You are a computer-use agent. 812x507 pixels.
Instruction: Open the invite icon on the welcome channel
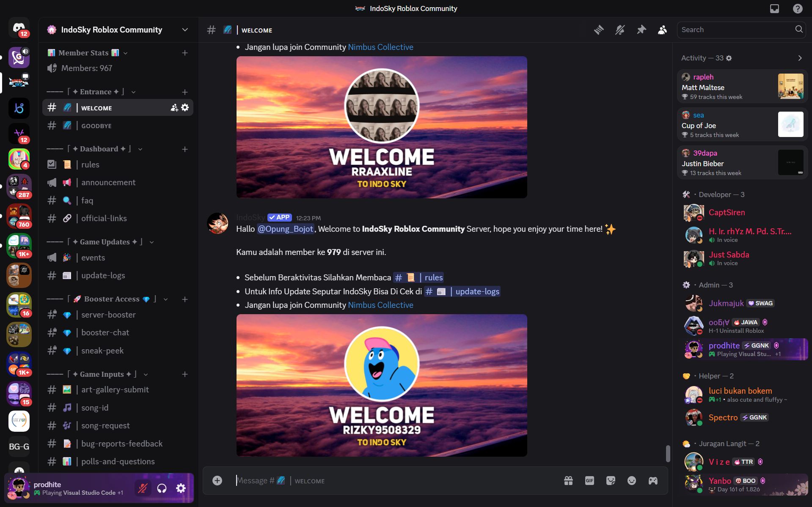click(x=174, y=108)
